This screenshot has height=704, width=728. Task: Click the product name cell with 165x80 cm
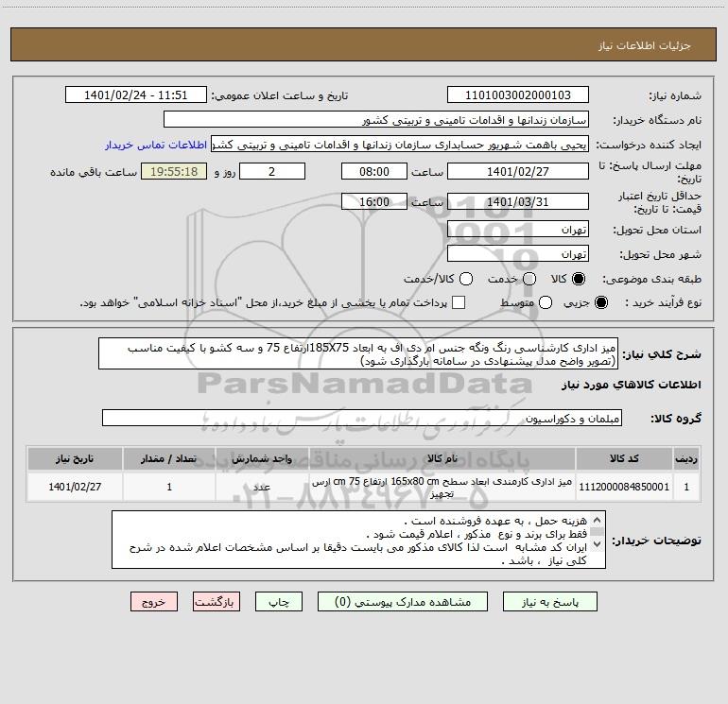[442, 487]
